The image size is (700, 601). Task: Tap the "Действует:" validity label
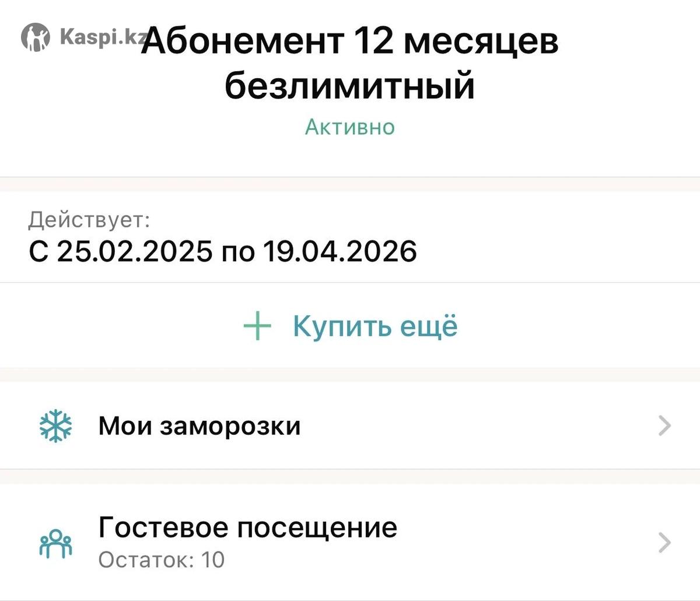click(89, 220)
